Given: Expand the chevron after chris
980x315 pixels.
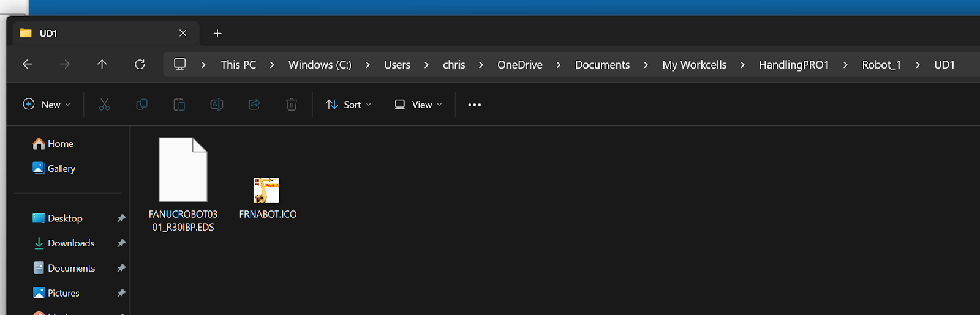Looking at the screenshot, I should point(481,65).
